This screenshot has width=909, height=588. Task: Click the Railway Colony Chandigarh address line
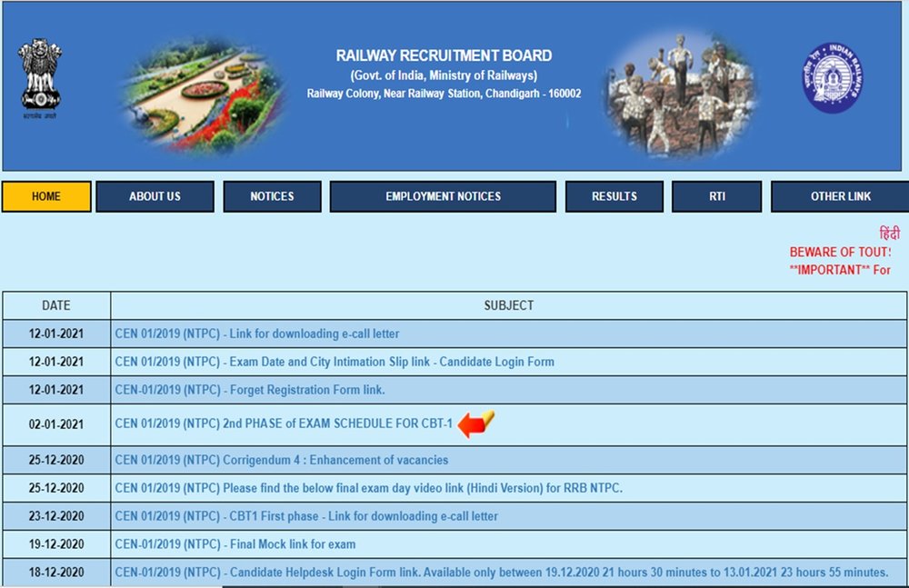(445, 94)
